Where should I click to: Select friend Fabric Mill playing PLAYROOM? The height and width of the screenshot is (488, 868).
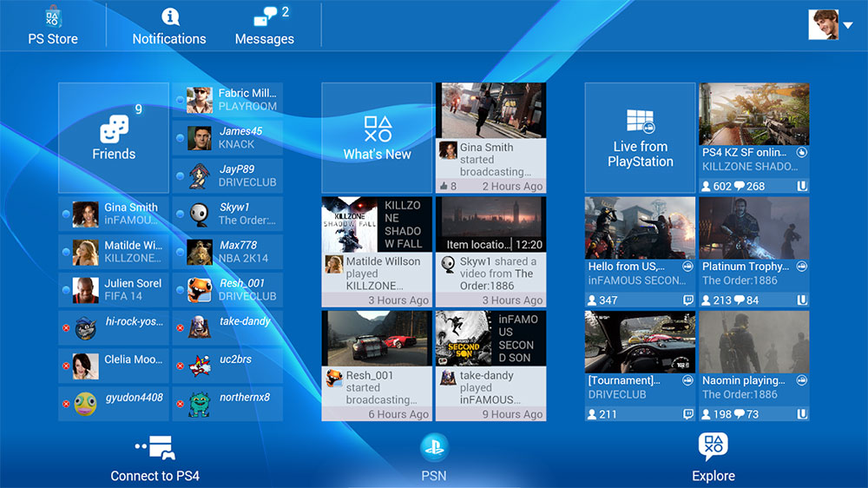tap(227, 100)
